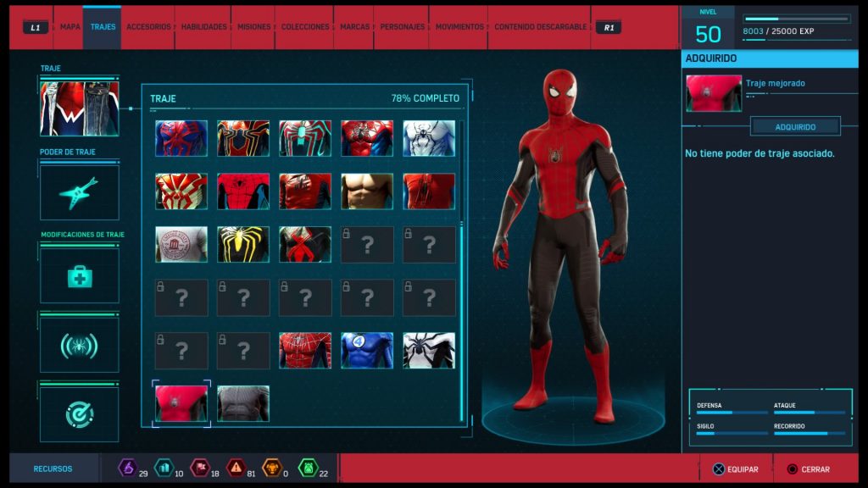
Task: Click the ATAQUE stat bar
Action: pos(810,413)
